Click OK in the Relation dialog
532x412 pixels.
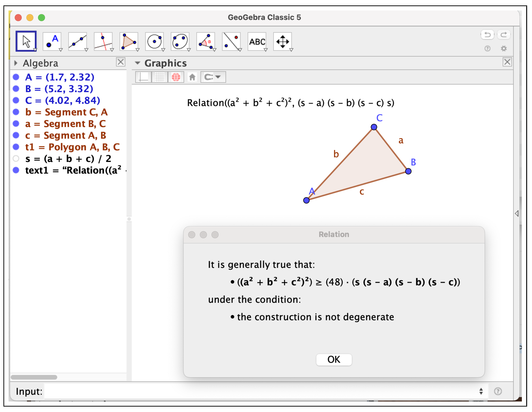click(334, 360)
